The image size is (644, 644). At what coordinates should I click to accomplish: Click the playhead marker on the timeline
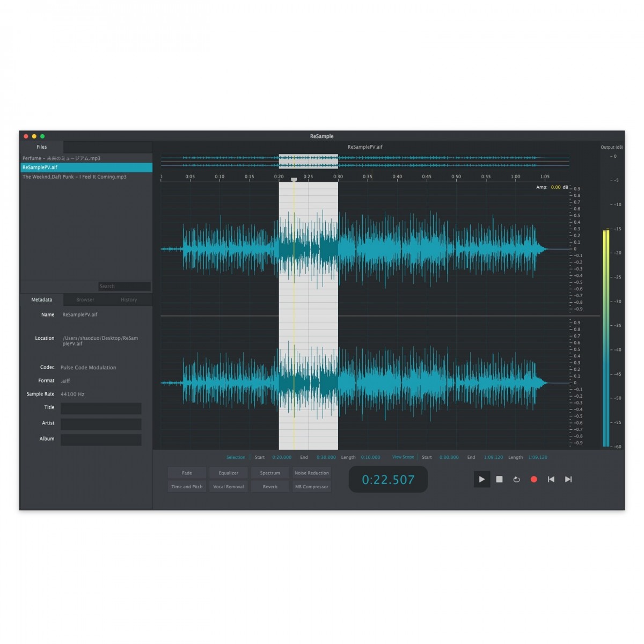click(x=294, y=180)
